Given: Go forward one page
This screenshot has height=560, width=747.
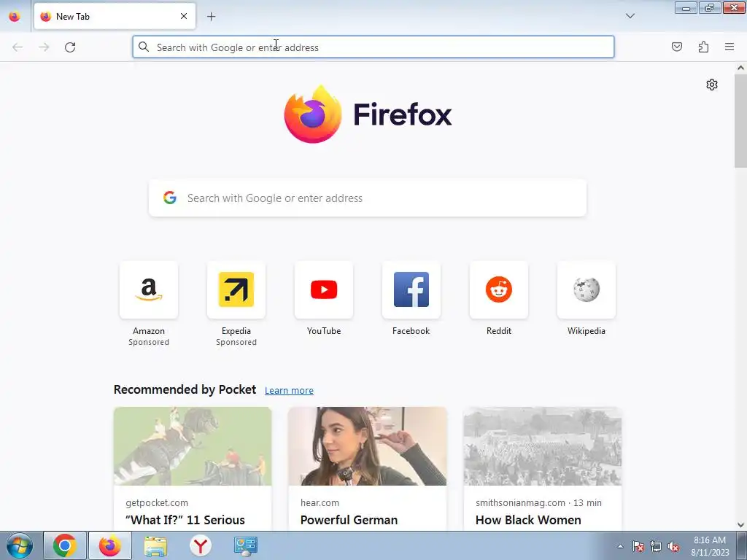Looking at the screenshot, I should 44,47.
